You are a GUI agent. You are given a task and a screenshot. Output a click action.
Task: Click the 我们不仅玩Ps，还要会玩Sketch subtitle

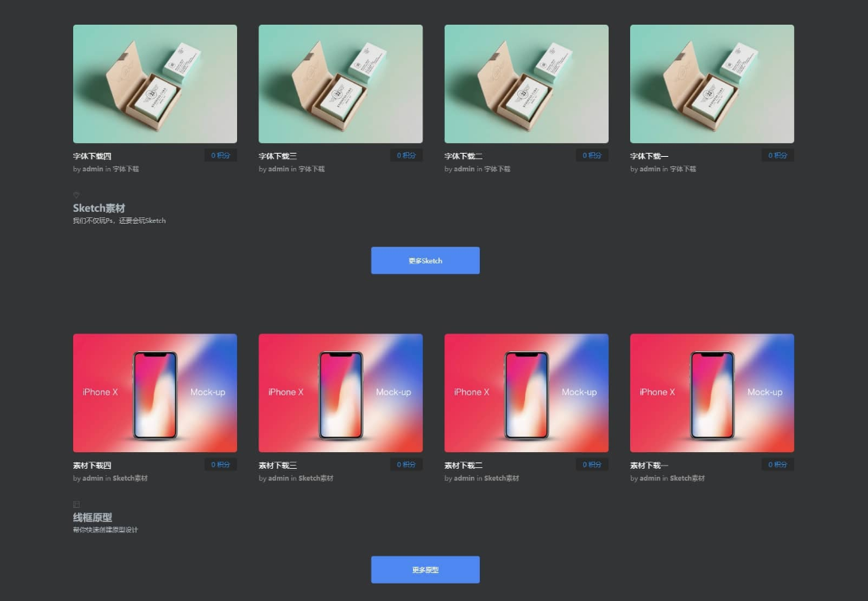point(119,220)
